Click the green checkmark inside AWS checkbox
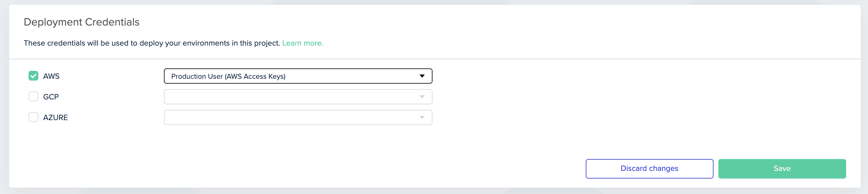Image resolution: width=868 pixels, height=194 pixels. click(33, 76)
